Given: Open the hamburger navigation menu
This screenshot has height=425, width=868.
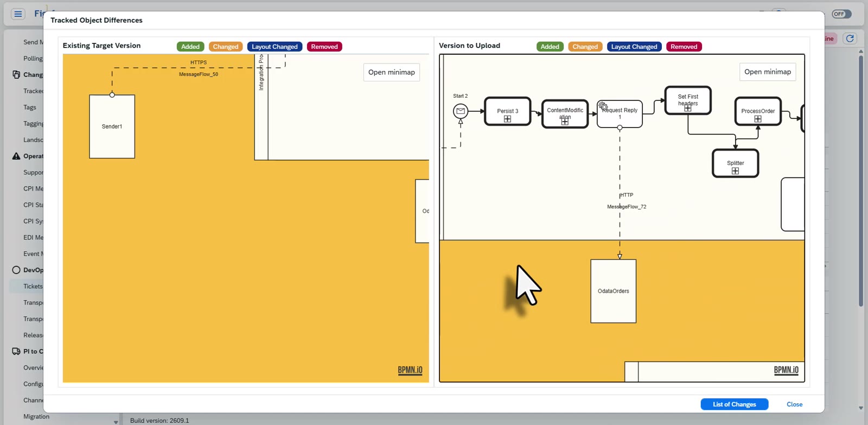Looking at the screenshot, I should (x=18, y=14).
